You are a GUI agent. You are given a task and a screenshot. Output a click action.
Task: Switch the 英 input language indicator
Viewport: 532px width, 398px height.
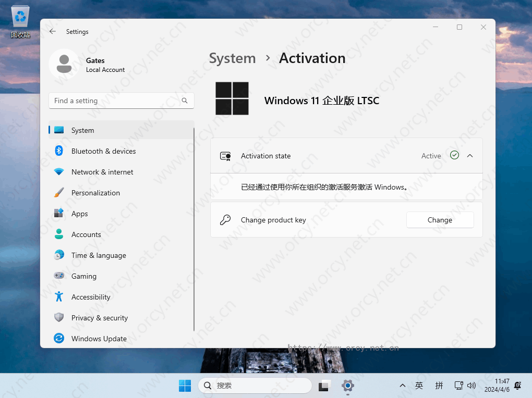click(419, 385)
